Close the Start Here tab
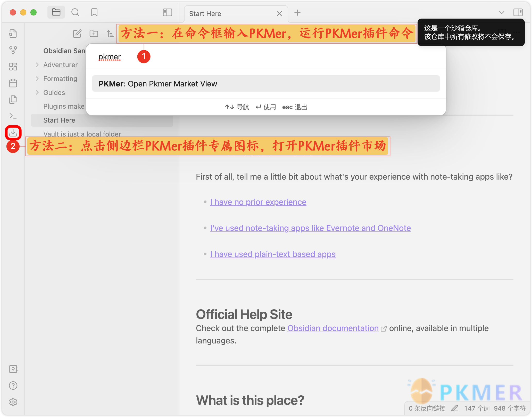The image size is (532, 417). pyautogui.click(x=279, y=14)
